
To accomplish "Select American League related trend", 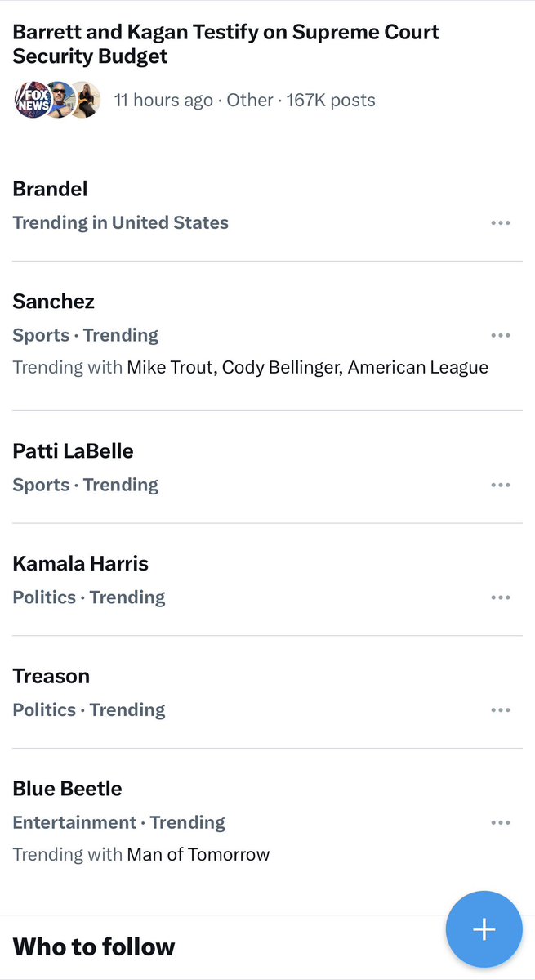I will pyautogui.click(x=417, y=367).
